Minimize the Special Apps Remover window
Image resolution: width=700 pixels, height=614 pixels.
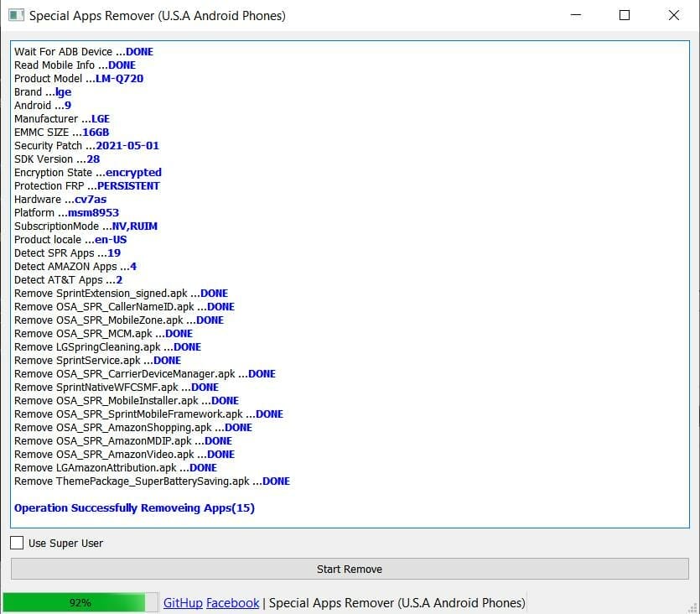point(576,15)
